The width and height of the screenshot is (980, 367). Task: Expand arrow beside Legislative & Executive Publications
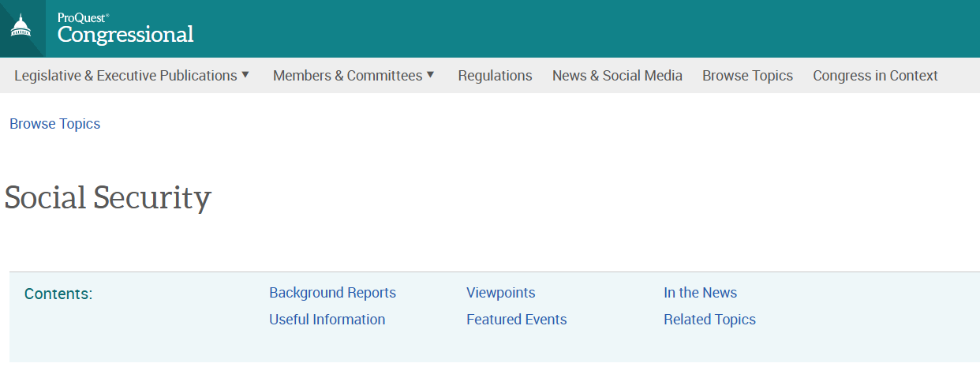coord(245,75)
